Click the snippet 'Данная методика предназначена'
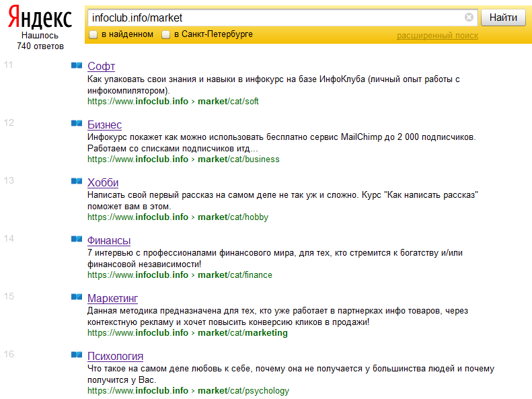Image resolution: width=532 pixels, height=399 pixels. point(278,316)
